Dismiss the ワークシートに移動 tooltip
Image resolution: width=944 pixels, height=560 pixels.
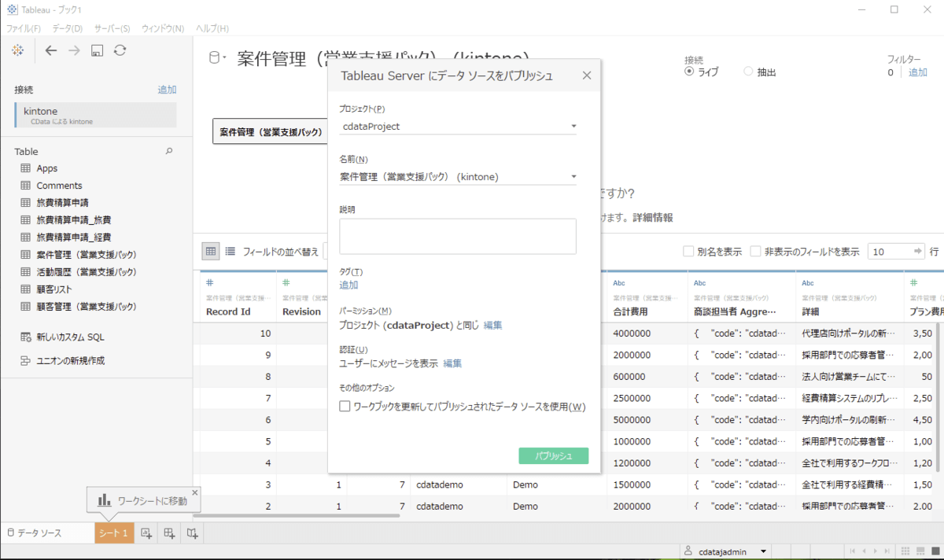pyautogui.click(x=195, y=492)
